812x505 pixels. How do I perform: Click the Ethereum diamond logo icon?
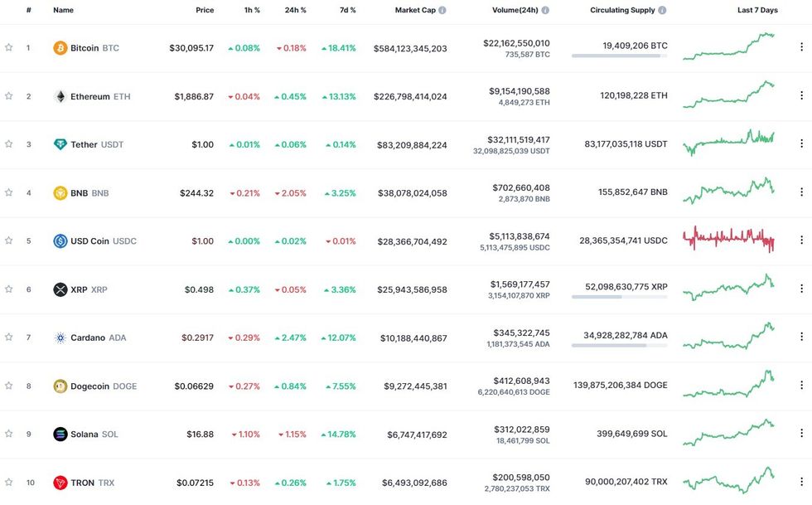60,96
